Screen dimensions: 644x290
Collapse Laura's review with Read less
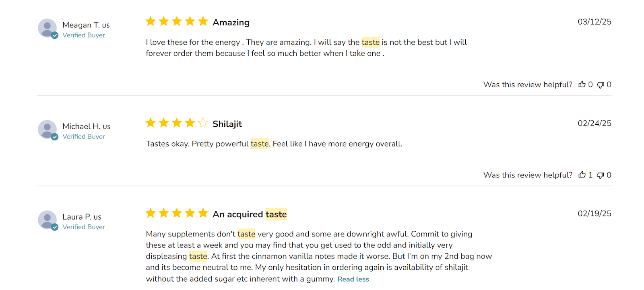pos(353,279)
